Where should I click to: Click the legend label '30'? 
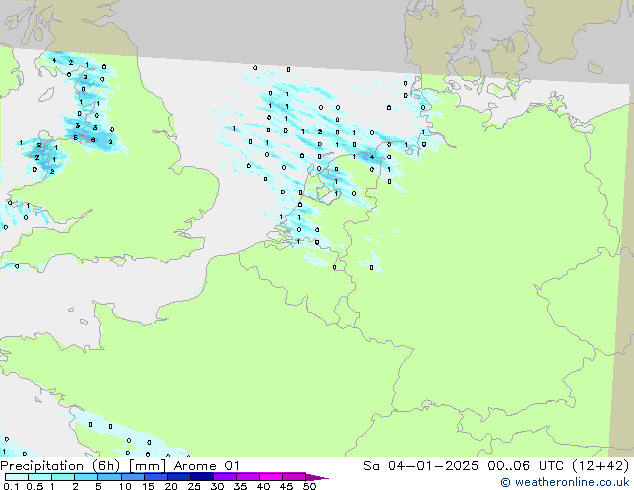click(x=217, y=486)
